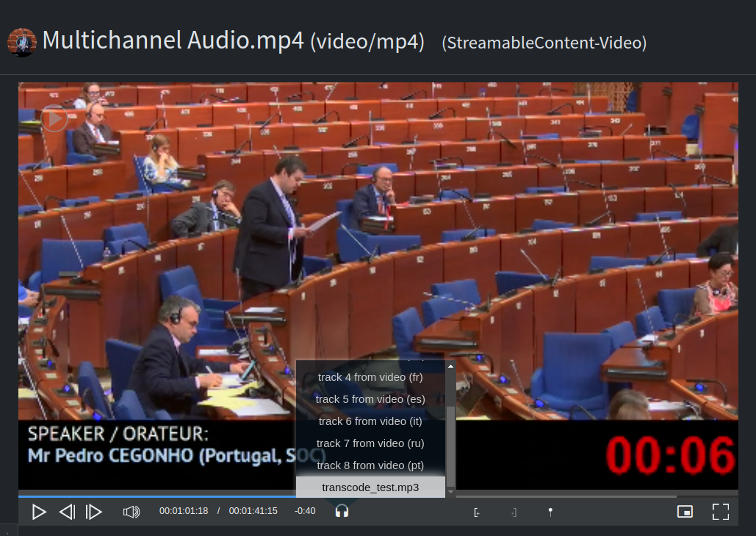
Task: Seek using the video progress bar
Action: pyautogui.click(x=378, y=496)
